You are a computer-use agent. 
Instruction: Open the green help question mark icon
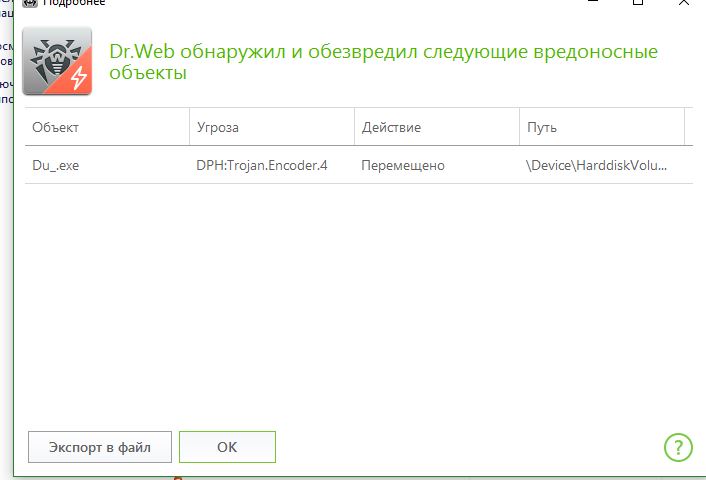[678, 447]
